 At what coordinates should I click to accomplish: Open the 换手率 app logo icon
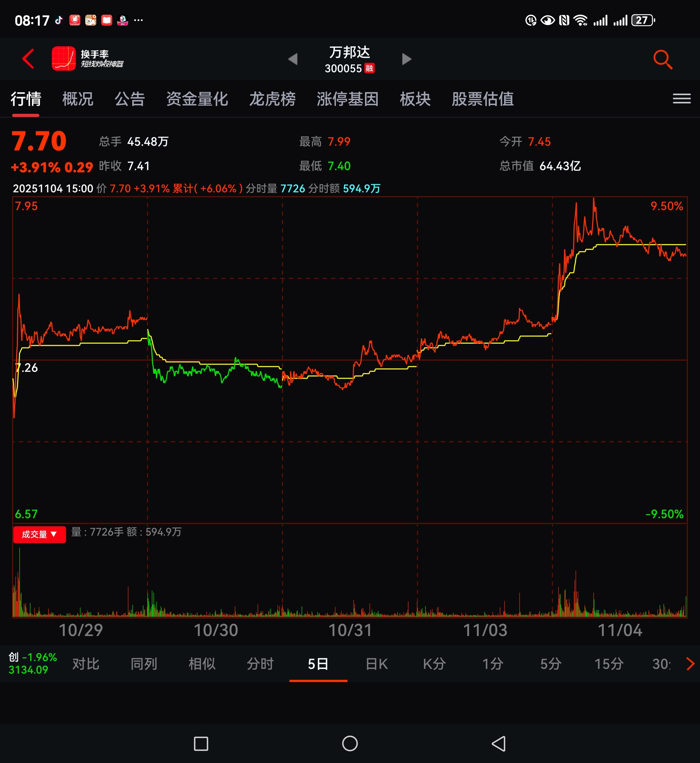coord(64,59)
